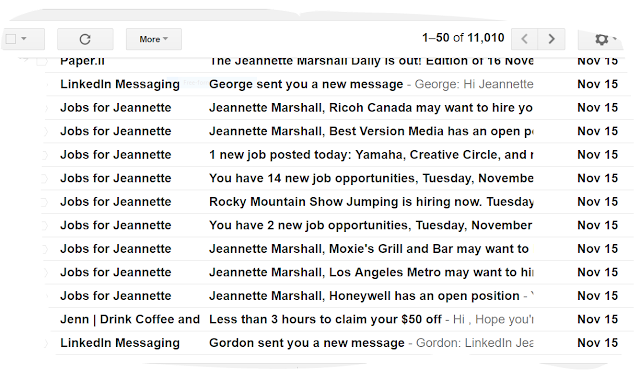Click the refresh inbox icon
The image size is (640, 370).
[85, 39]
